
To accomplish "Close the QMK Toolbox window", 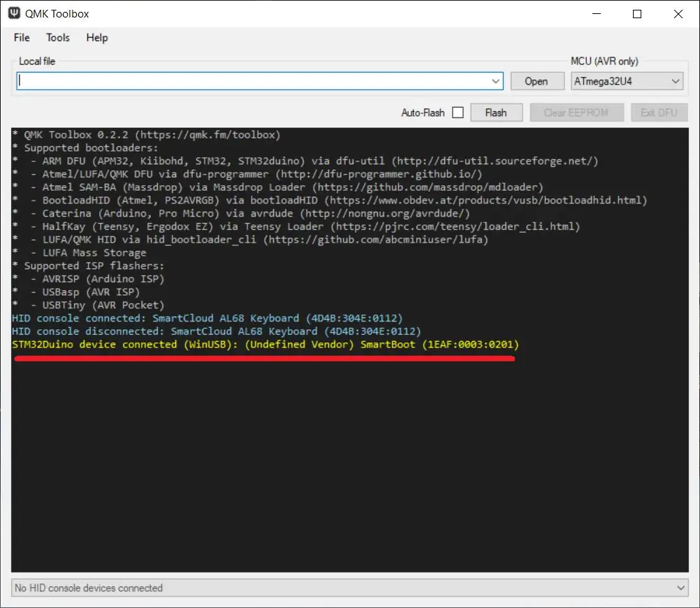I will [678, 14].
